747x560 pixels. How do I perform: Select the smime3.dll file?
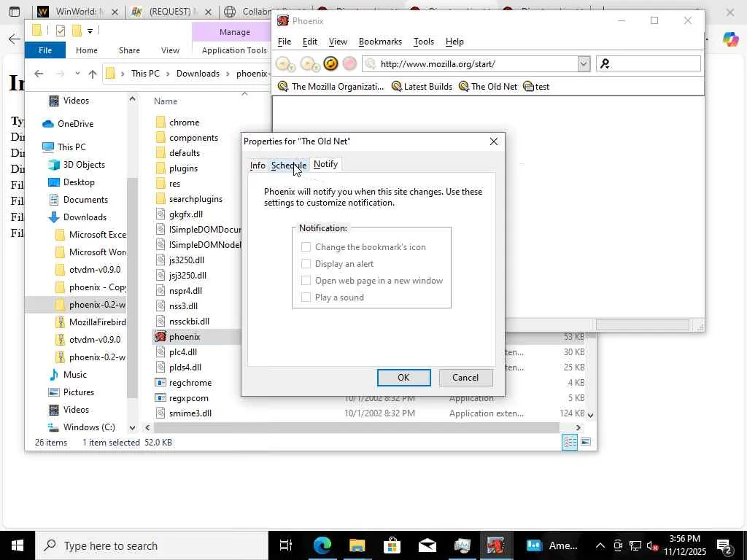[x=190, y=413]
